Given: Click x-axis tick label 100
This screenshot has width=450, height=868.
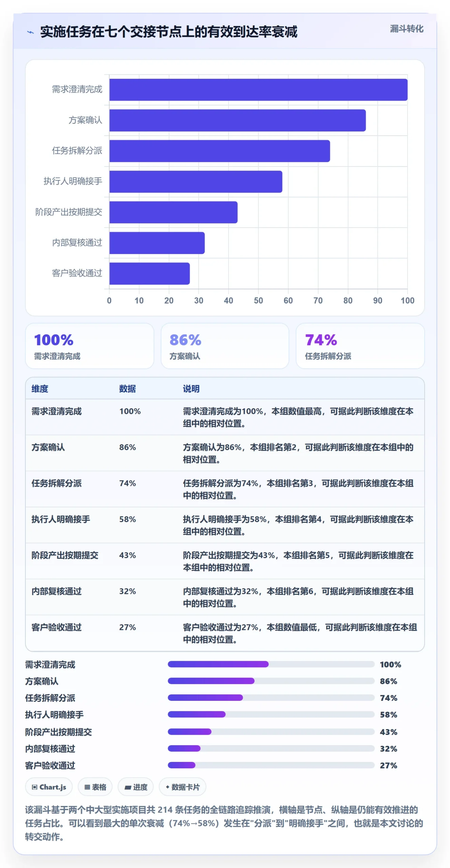Looking at the screenshot, I should [407, 300].
